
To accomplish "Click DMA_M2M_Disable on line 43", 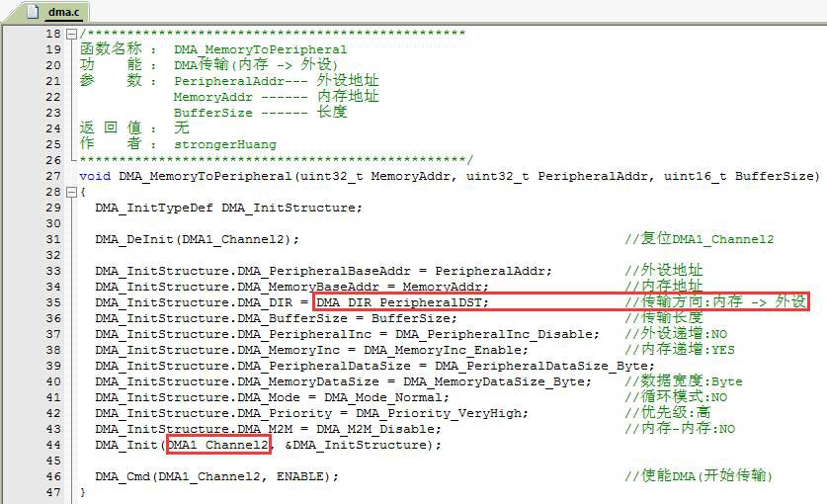I will (x=378, y=429).
